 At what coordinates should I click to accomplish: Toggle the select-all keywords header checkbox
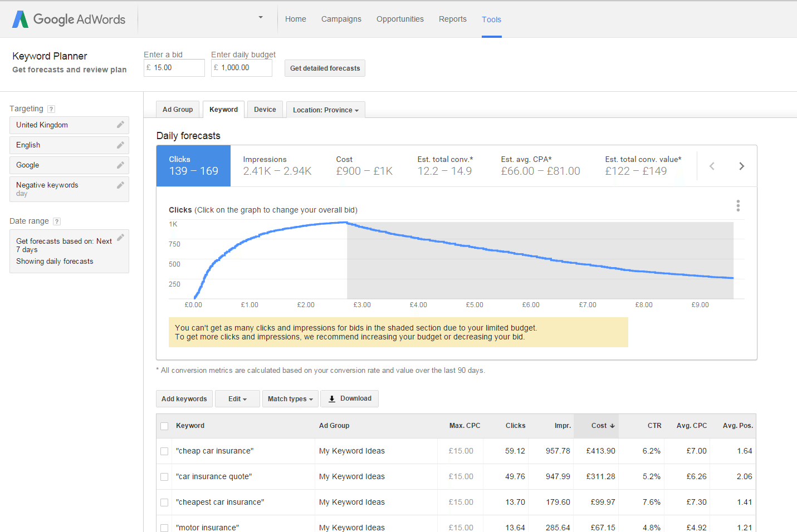(x=164, y=426)
